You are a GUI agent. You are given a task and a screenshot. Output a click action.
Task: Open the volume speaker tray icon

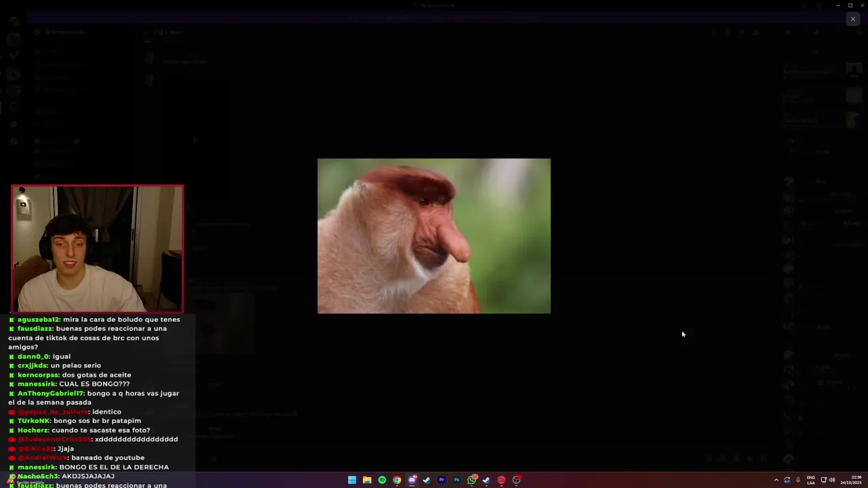[832, 480]
